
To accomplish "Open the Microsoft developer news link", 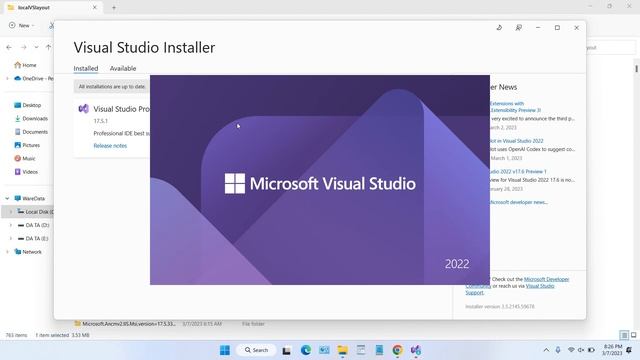I will [x=518, y=202].
